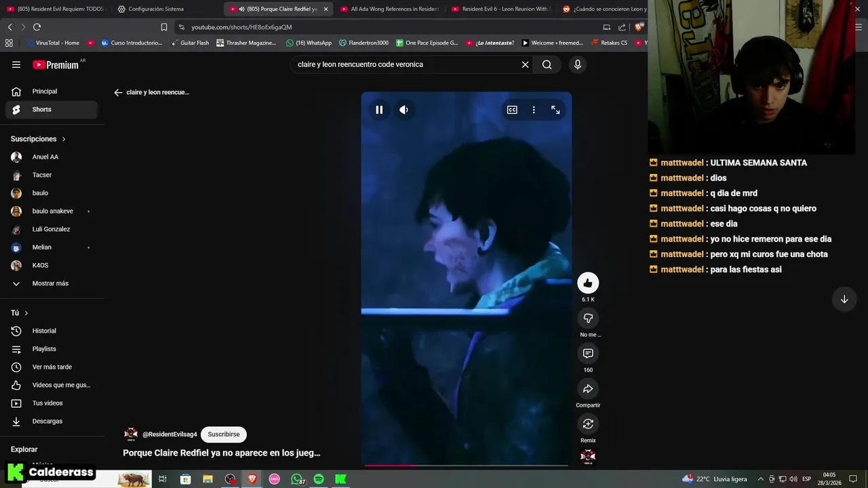
Task: Open the Flandertron3000 bookmark
Action: (363, 43)
